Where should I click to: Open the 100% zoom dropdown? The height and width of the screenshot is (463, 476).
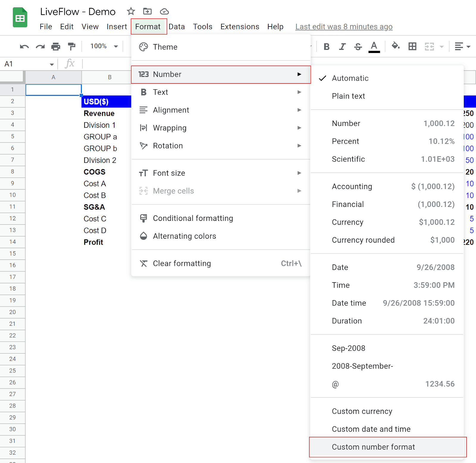pyautogui.click(x=104, y=46)
